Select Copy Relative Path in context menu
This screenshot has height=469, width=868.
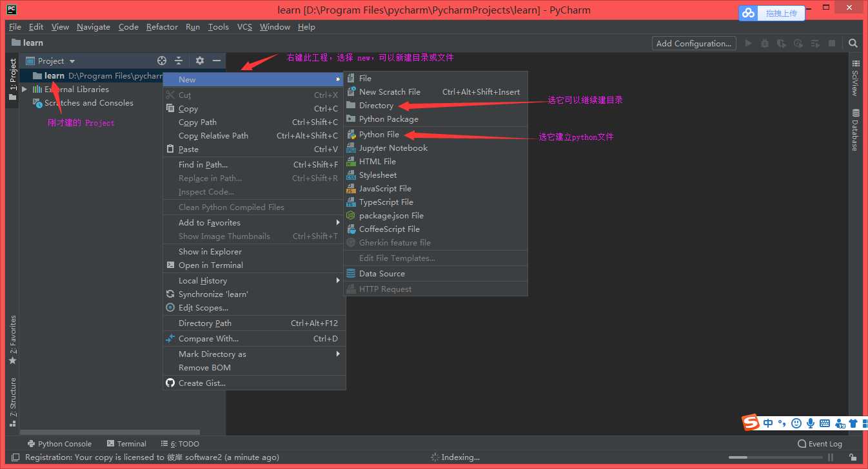(254, 136)
